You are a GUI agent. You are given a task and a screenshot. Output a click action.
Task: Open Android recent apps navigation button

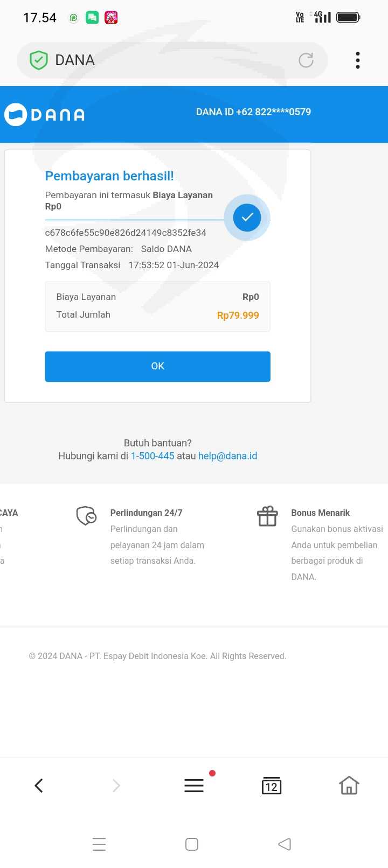click(x=99, y=844)
